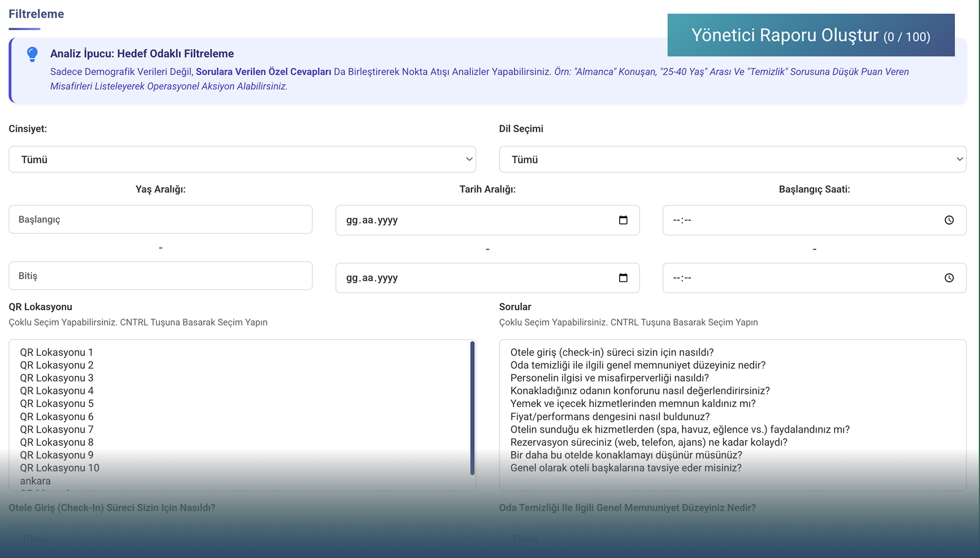Select Genel olarak oteli tavsiye question
This screenshot has height=558, width=980.
(x=626, y=468)
